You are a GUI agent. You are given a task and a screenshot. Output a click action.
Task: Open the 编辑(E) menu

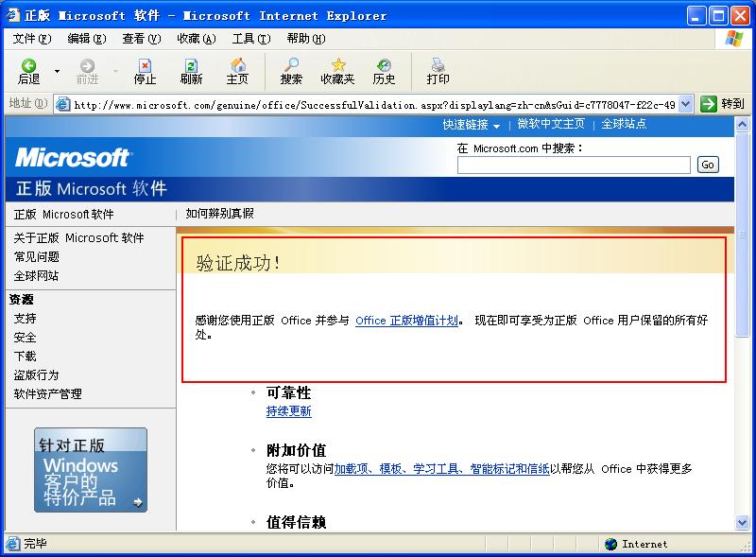(87, 39)
